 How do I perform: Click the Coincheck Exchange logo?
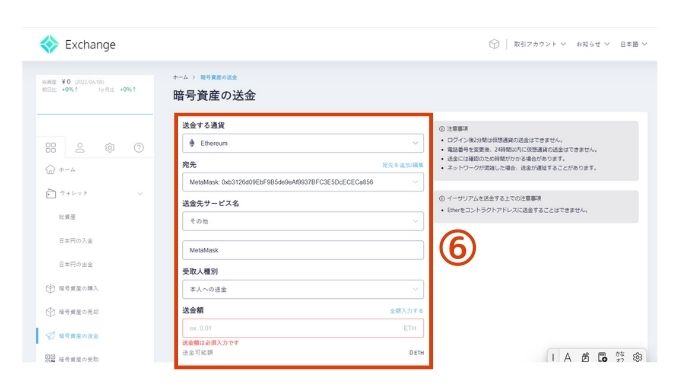pyautogui.click(x=78, y=44)
